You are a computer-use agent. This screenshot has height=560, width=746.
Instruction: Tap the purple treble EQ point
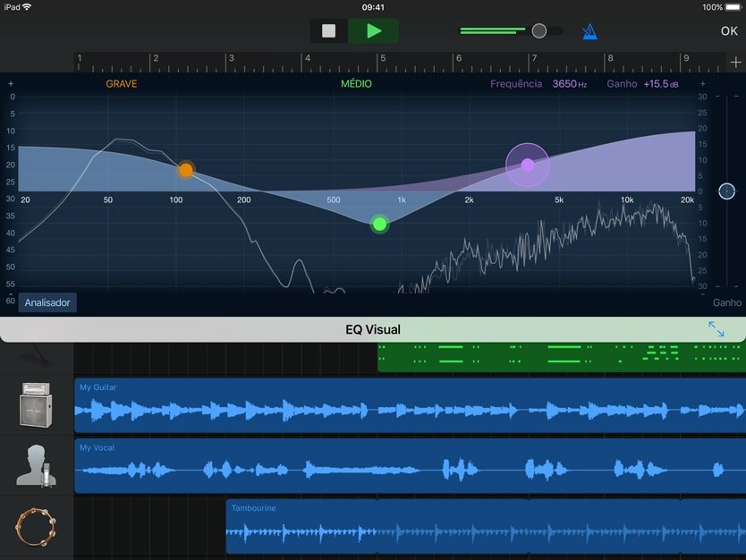pos(528,165)
